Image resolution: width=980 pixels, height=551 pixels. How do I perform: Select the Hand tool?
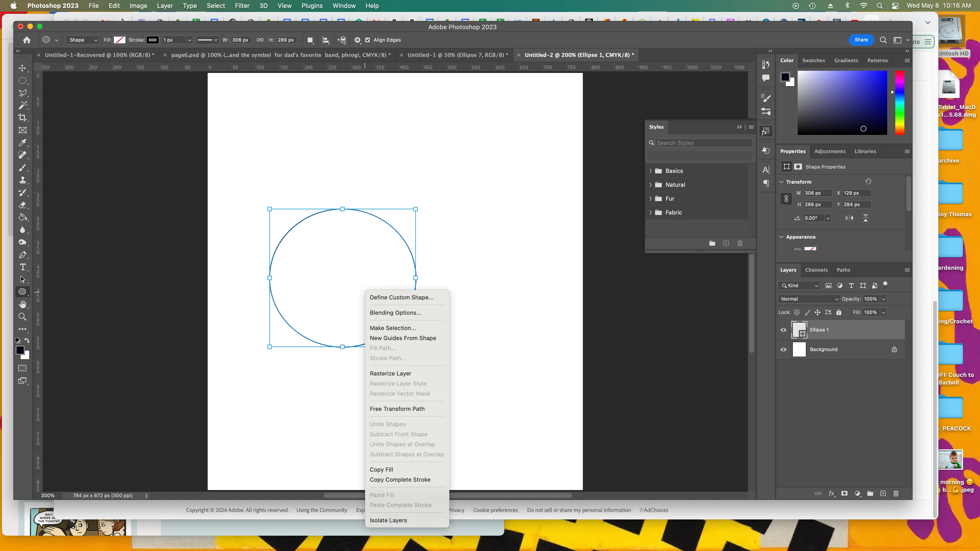[x=22, y=304]
